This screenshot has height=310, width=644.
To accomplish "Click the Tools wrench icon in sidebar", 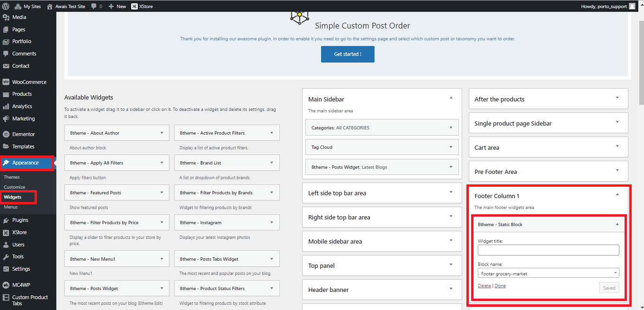I will point(6,256).
